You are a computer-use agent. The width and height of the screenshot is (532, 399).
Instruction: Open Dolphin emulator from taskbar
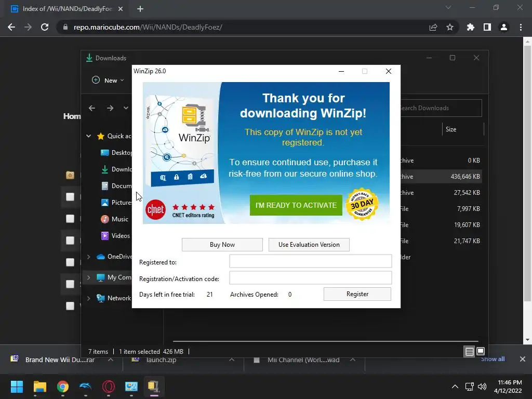[86, 387]
